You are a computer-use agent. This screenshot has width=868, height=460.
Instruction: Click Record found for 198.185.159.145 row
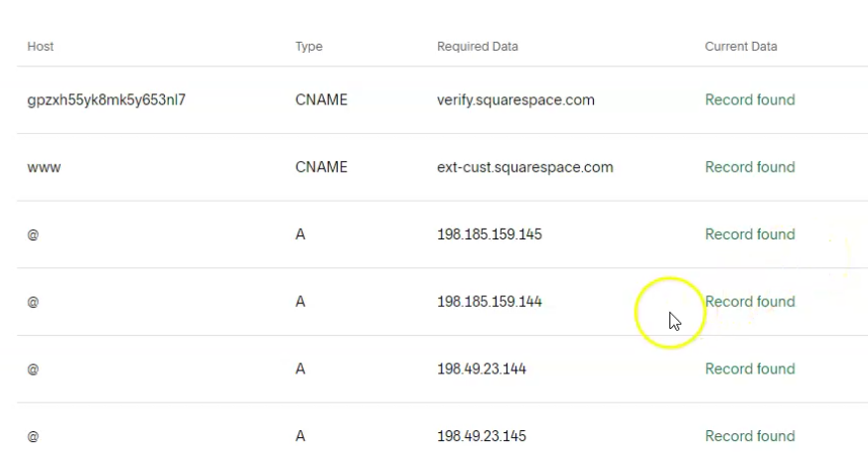750,234
